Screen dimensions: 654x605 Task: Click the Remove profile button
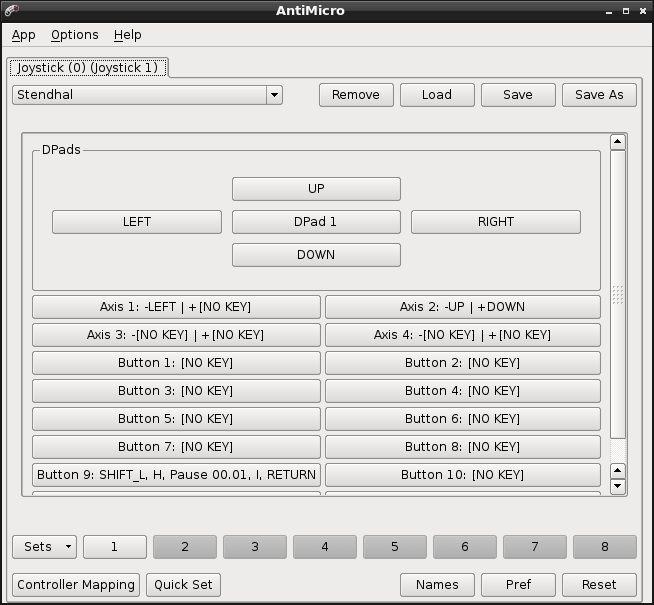pos(355,95)
